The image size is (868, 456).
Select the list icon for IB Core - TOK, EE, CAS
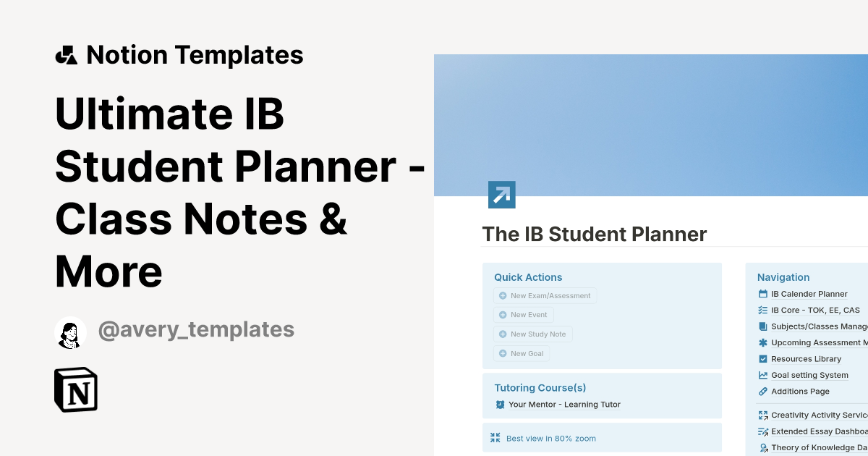coord(762,310)
